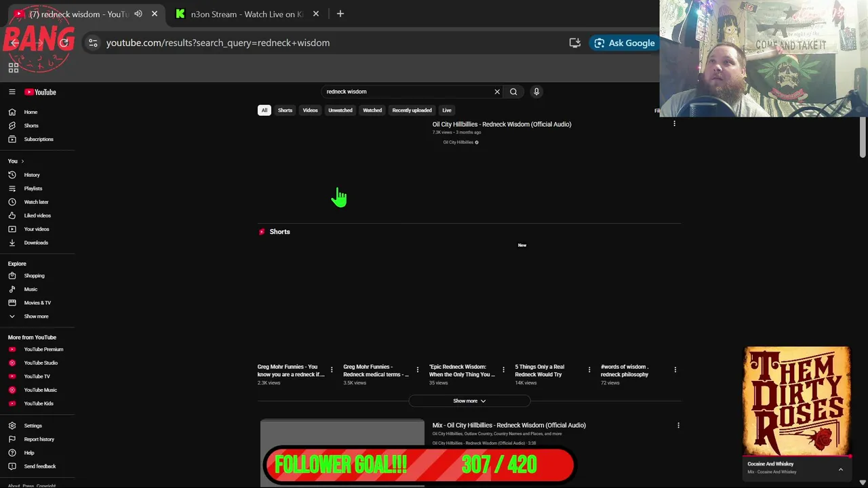This screenshot has height=488, width=868.
Task: Select the Unwatched filter chip
Action: point(340,110)
